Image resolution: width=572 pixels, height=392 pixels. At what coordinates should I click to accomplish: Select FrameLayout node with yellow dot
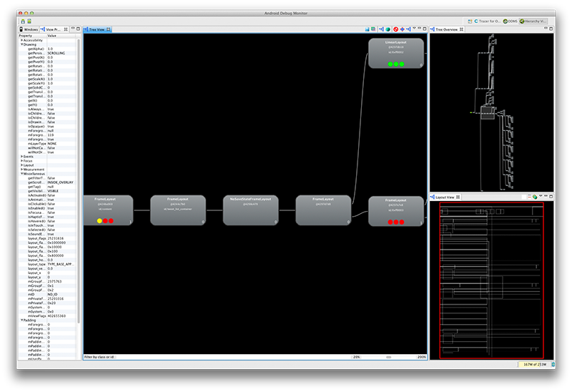click(108, 210)
